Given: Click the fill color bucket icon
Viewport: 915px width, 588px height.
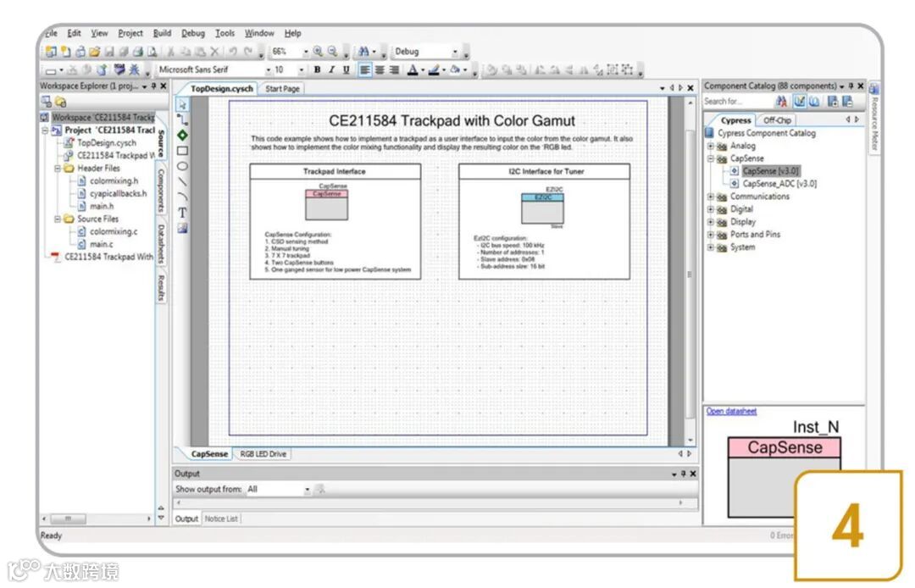Looking at the screenshot, I should tap(455, 70).
